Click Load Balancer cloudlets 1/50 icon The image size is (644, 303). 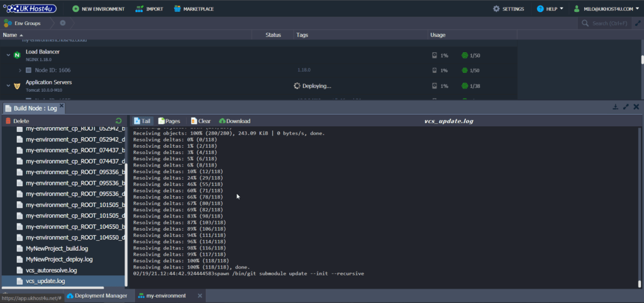click(x=465, y=55)
